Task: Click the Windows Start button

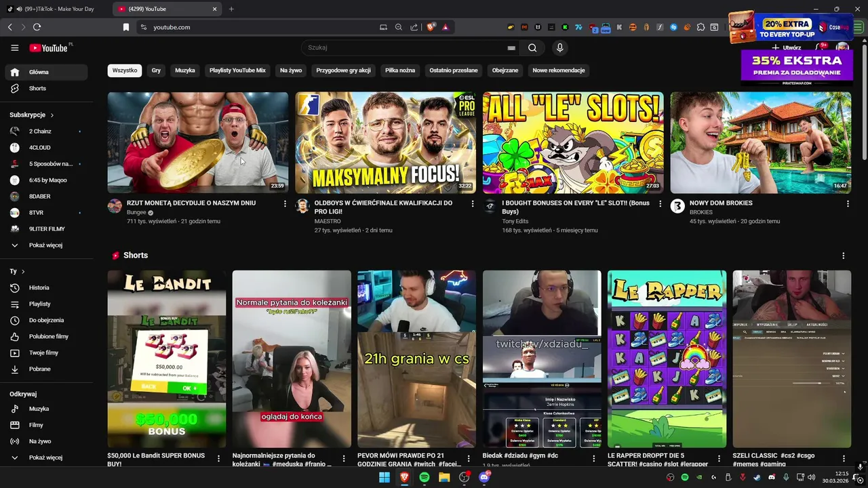Action: click(384, 477)
